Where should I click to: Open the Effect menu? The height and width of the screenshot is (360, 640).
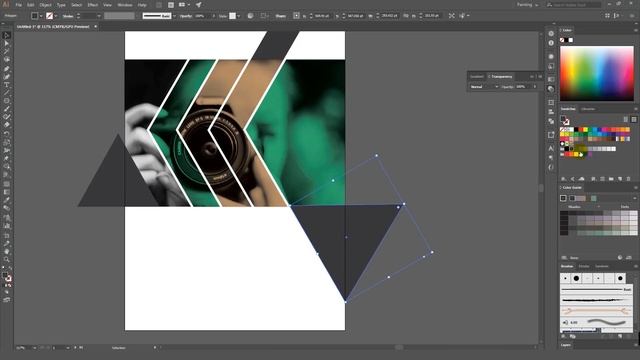tap(93, 5)
